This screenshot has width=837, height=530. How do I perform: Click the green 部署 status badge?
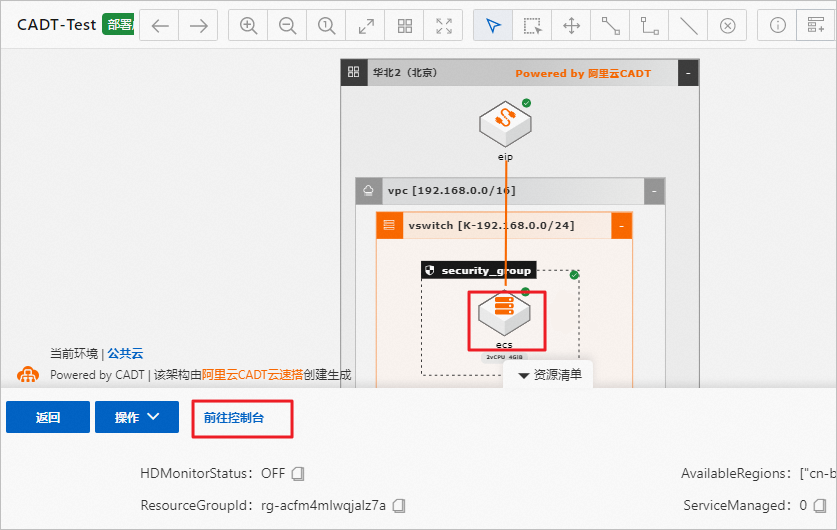point(118,25)
